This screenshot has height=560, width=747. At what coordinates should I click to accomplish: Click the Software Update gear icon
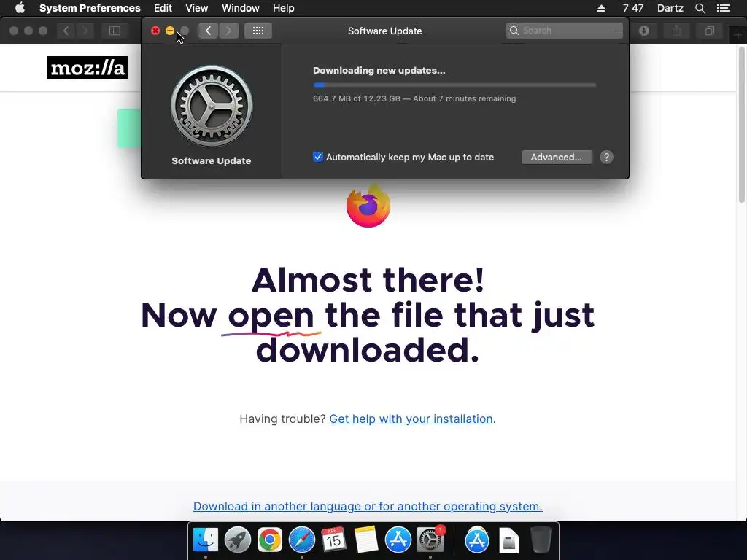212,106
